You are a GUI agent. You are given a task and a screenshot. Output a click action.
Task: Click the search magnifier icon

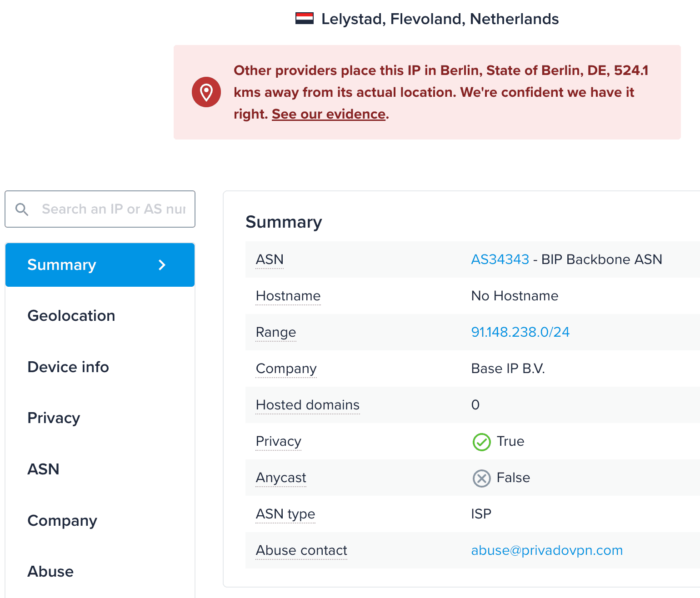(x=22, y=209)
